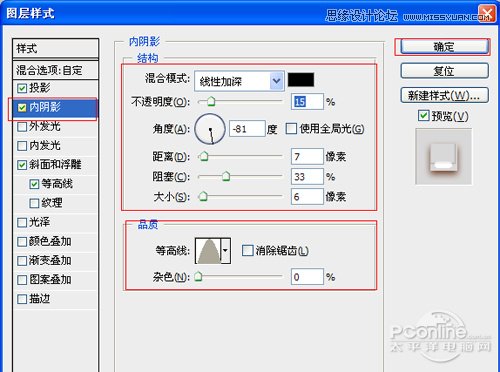Enable the 渐变叠加 checkbox
500x372 pixels.
[22, 261]
